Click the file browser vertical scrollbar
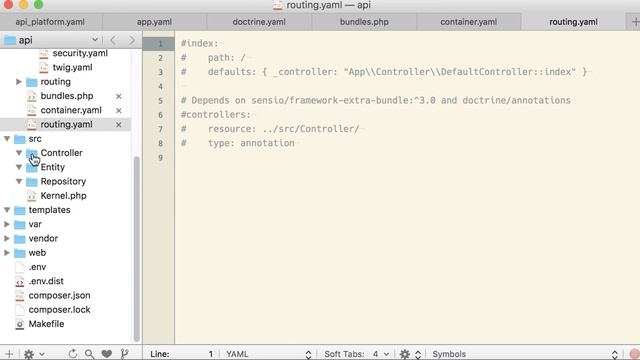The width and height of the screenshot is (640, 360). click(137, 249)
